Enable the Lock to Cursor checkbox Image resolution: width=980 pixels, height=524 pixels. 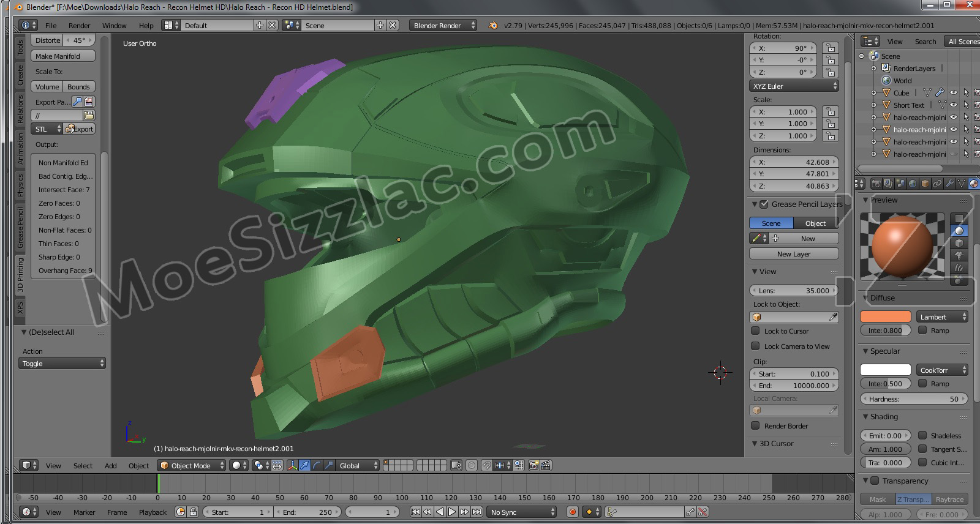click(x=755, y=331)
